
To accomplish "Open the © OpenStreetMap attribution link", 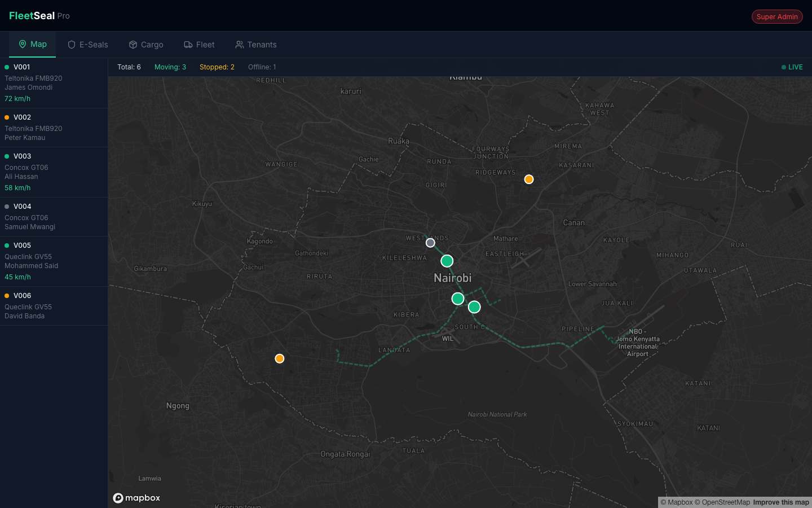I will coord(722,502).
